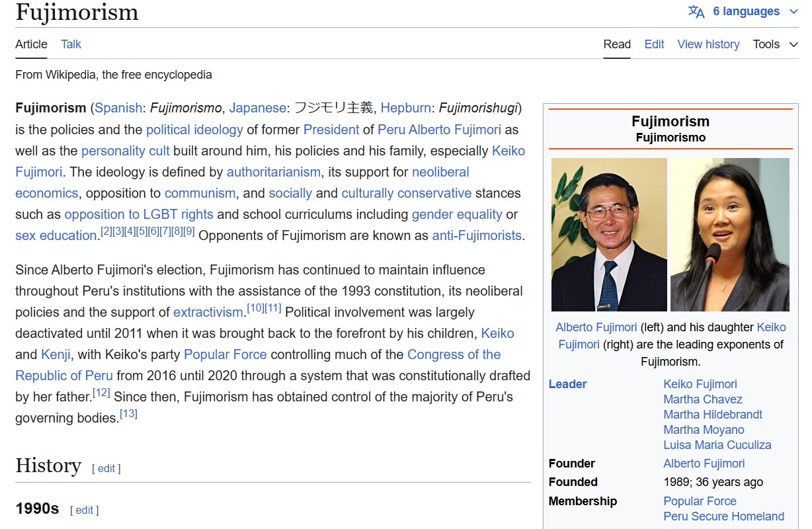This screenshot has width=812, height=529.
Task: Open the Edit tab
Action: tap(654, 44)
